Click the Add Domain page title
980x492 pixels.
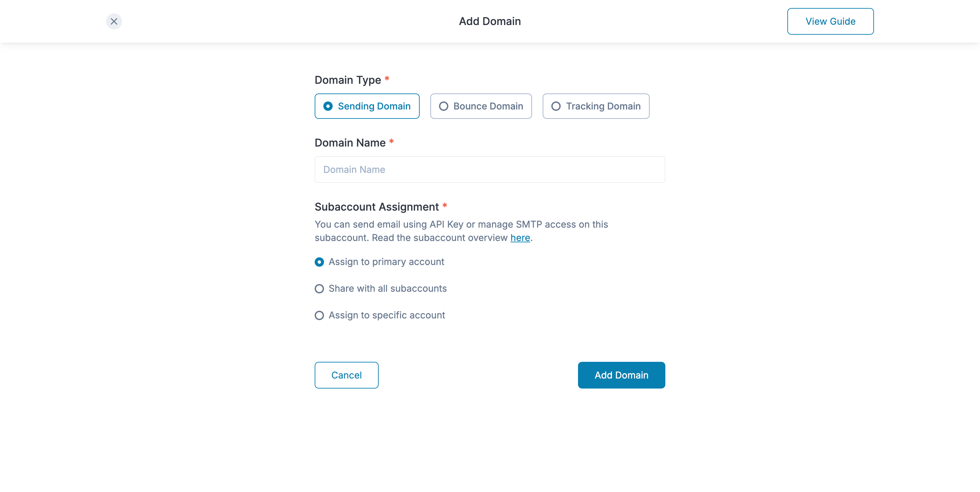tap(490, 21)
